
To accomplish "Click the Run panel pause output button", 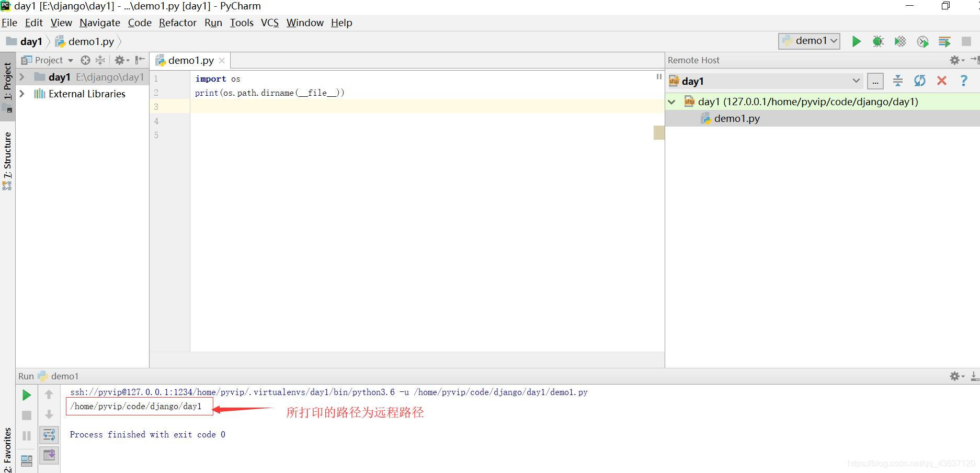I will tap(27, 436).
